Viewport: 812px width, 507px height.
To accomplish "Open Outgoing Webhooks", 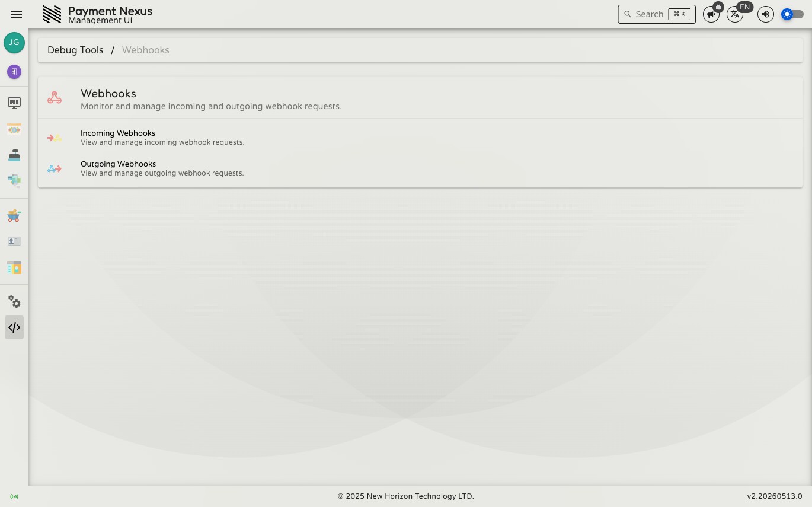I will click(420, 168).
